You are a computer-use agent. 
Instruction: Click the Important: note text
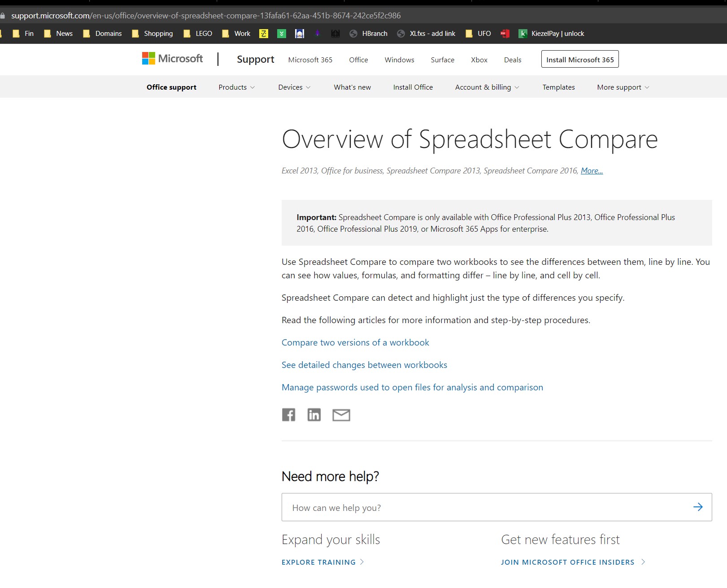tap(486, 223)
